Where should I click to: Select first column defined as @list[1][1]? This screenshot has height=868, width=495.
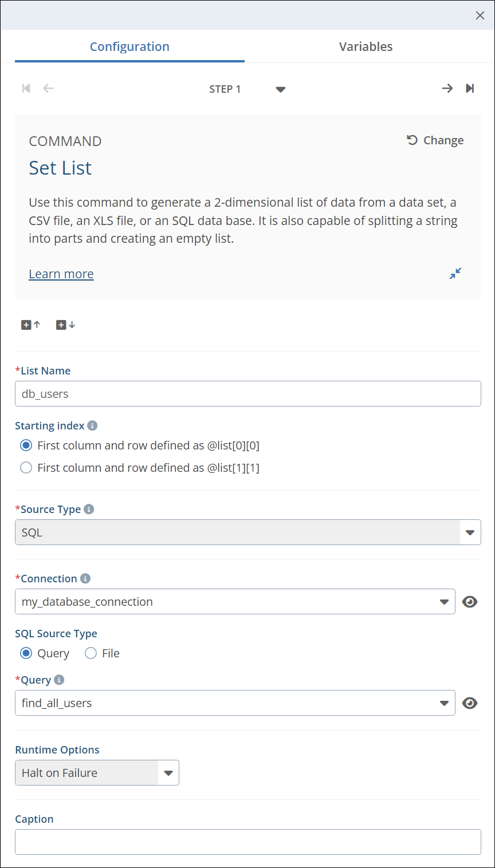26,468
